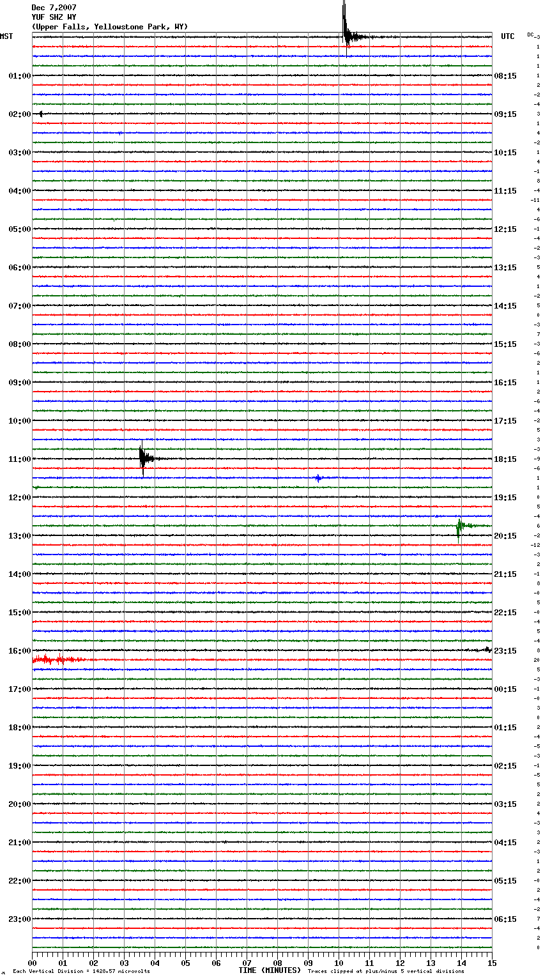Click the 08:15 UTC time label
The width and height of the screenshot is (543, 980).
tap(505, 76)
